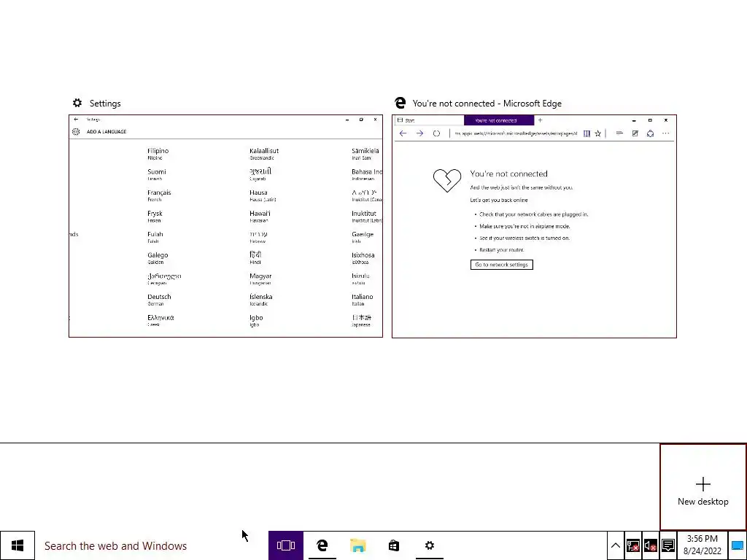Open the clock showing 3:56 PM
Viewport: 747px width, 560px height.
703,545
